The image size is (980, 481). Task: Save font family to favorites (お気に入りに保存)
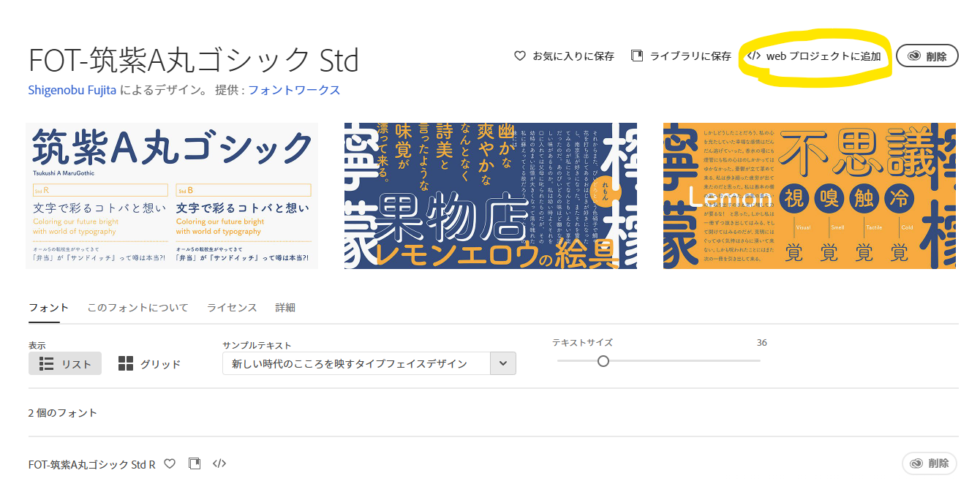[x=564, y=56]
